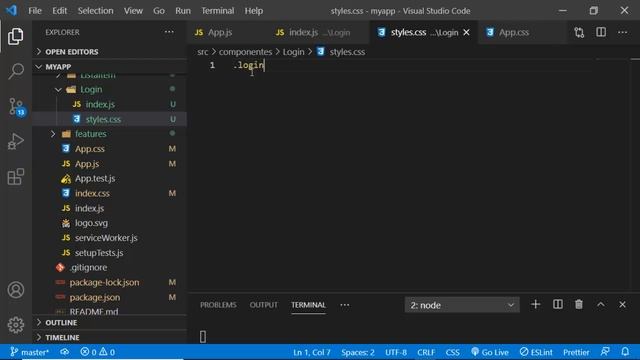The height and width of the screenshot is (360, 640).
Task: Split the terminal panel
Action: (558, 304)
